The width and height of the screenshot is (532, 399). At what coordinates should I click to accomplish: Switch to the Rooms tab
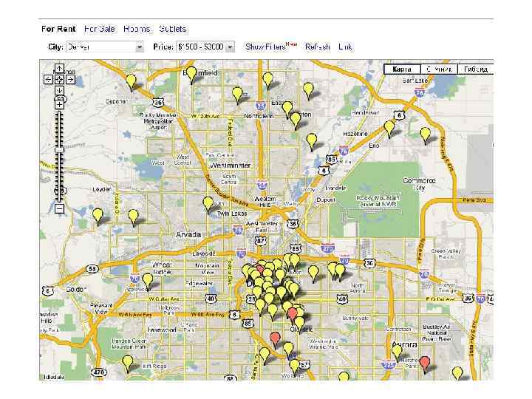point(137,29)
